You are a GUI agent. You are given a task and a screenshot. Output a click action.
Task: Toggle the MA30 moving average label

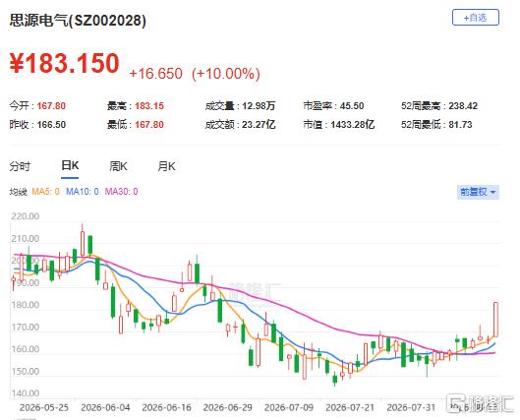click(121, 192)
